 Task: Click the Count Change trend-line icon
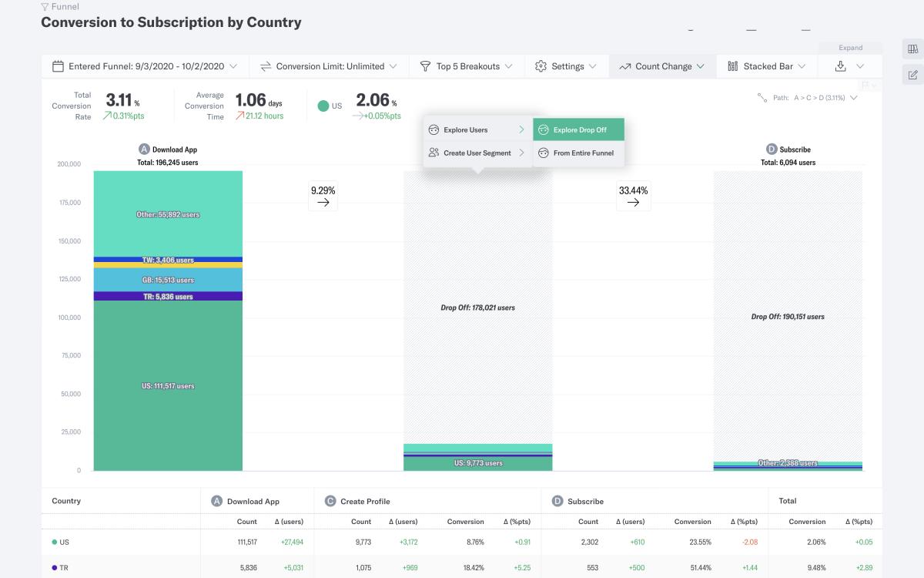627,66
